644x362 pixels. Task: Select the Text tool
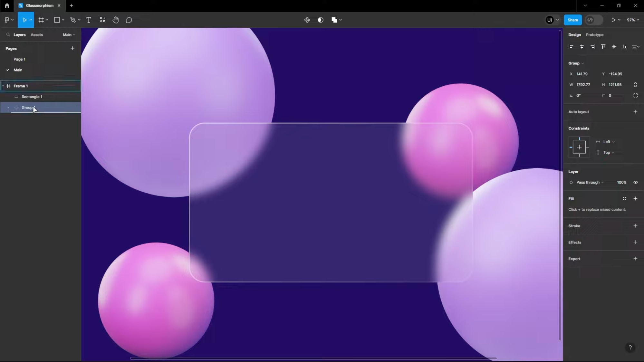click(89, 20)
